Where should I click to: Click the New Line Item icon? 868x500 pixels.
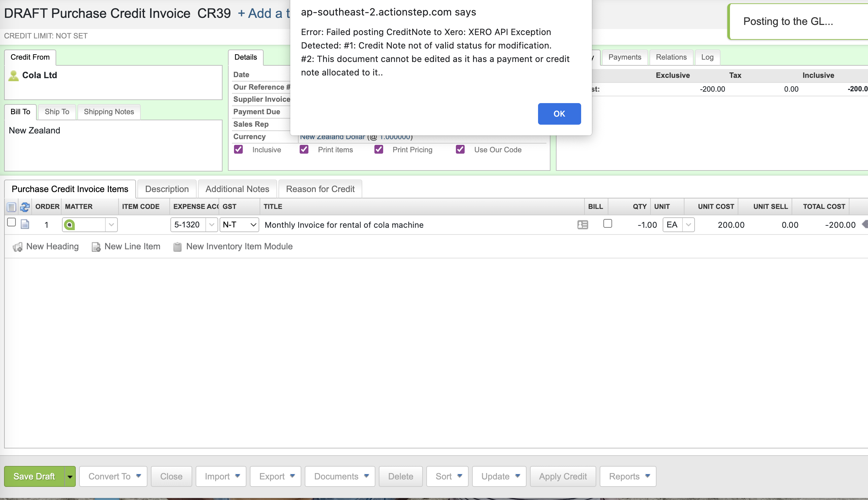pyautogui.click(x=96, y=247)
